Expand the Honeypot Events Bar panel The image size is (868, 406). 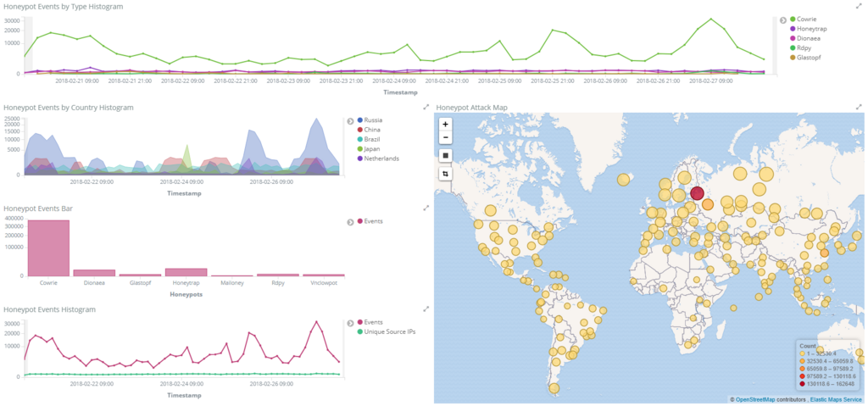click(x=426, y=208)
